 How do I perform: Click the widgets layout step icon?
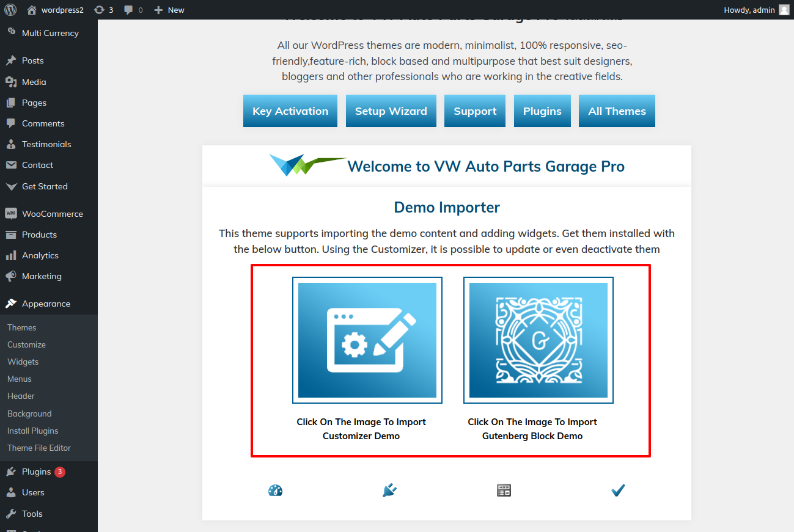tap(504, 490)
